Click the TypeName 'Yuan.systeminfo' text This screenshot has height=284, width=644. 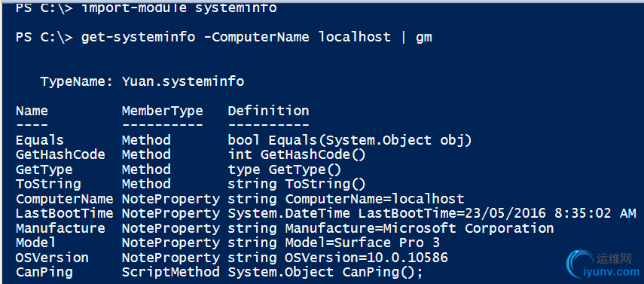tap(183, 81)
